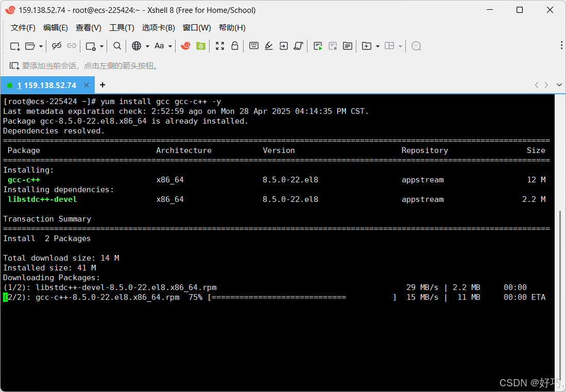Viewport: 566px width, 392px height.
Task: Expand the properties dropdown arrow
Action: coord(102,46)
